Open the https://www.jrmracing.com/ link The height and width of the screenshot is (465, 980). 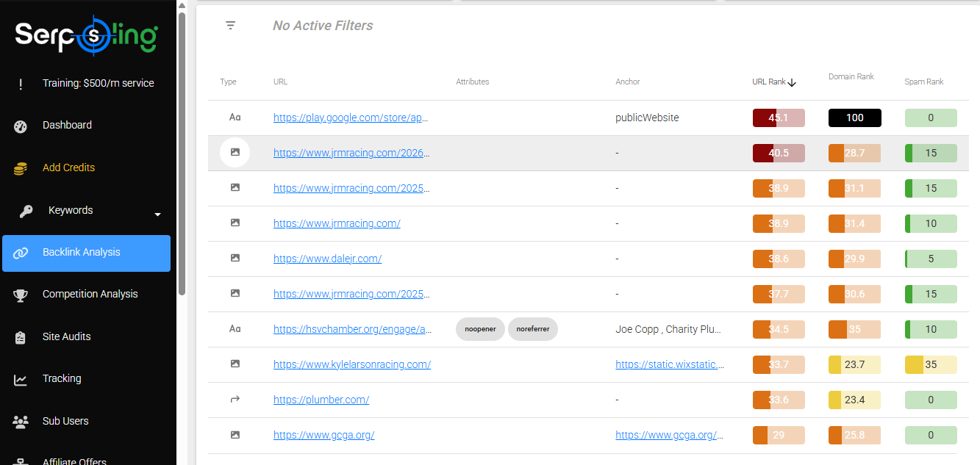[x=337, y=223]
